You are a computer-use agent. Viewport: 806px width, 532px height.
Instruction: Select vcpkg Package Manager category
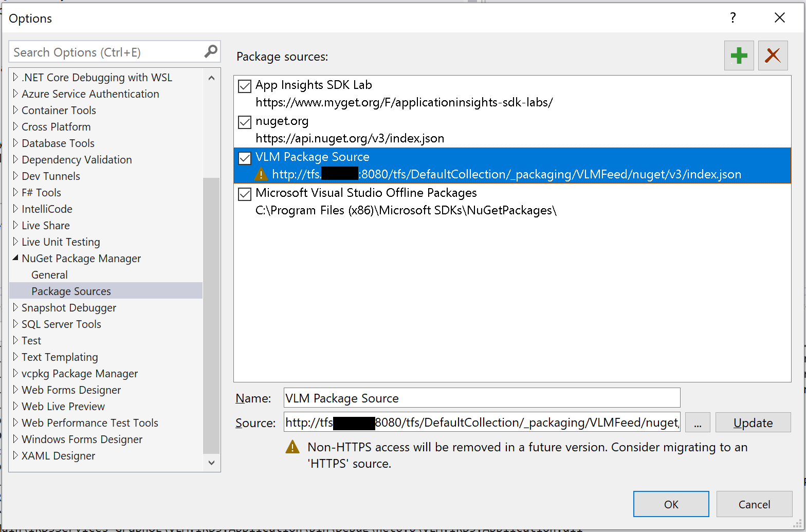pyautogui.click(x=80, y=373)
